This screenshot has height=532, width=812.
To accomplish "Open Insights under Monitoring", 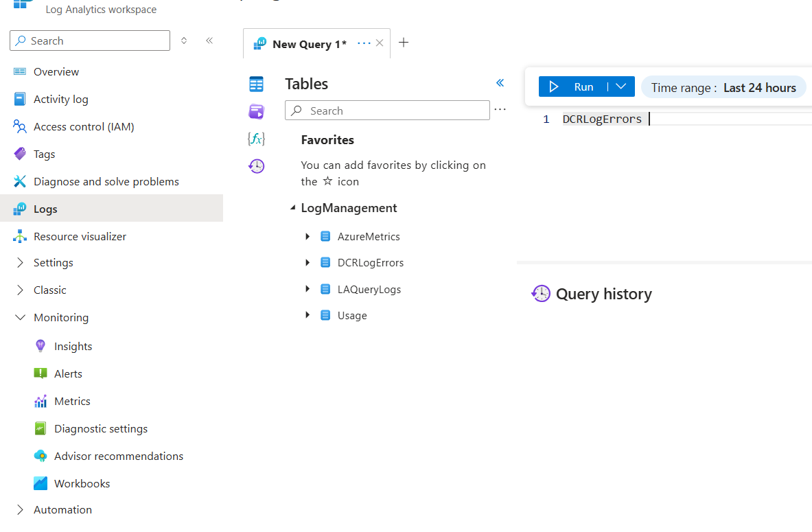I will point(73,346).
